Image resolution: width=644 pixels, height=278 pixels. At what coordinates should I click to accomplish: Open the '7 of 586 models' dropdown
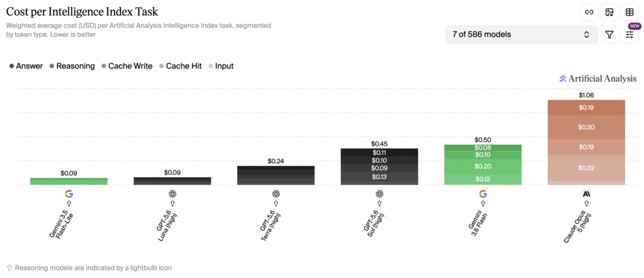[x=521, y=35]
